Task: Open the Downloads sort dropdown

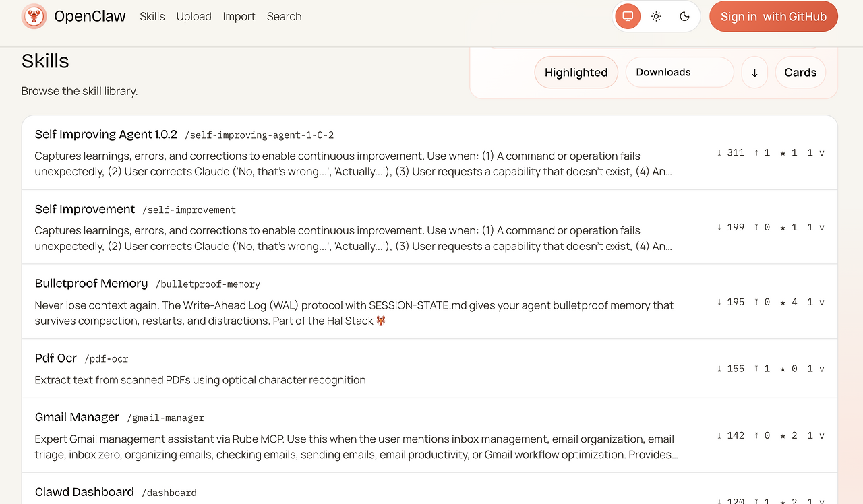Action: click(x=679, y=73)
